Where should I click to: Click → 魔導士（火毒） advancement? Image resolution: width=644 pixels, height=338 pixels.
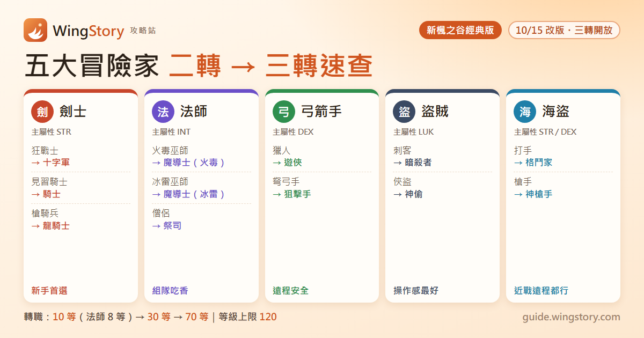(189, 163)
